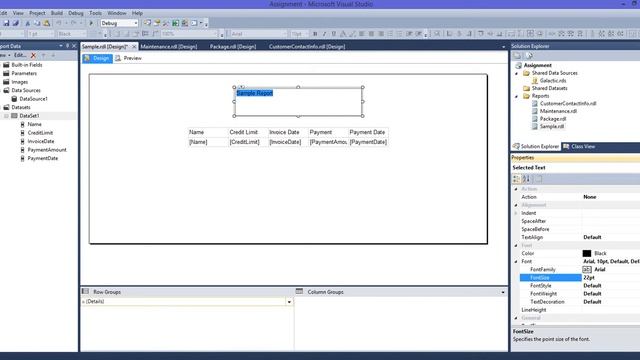The height and width of the screenshot is (360, 640).
Task: Click the green import toolbar icon
Action: point(176,23)
